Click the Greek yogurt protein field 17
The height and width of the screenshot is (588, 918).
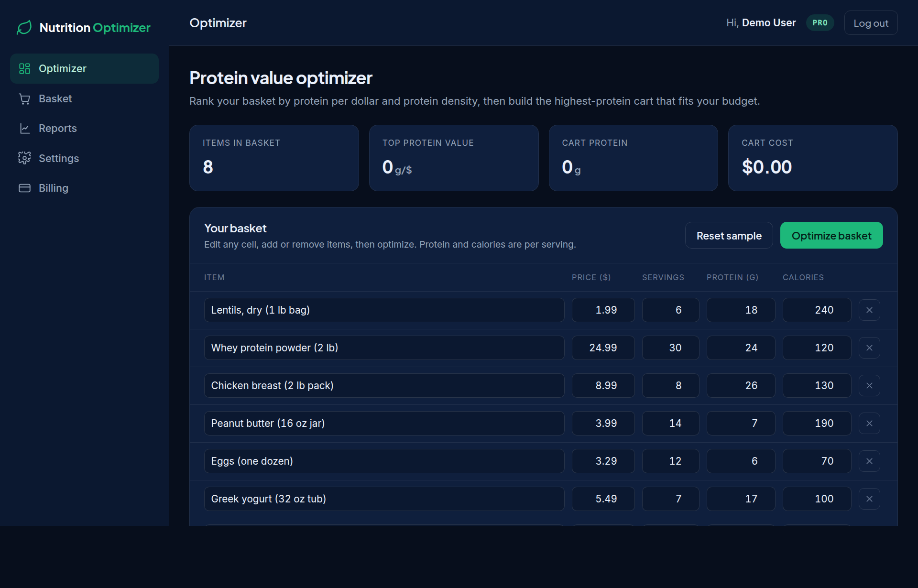coord(741,499)
